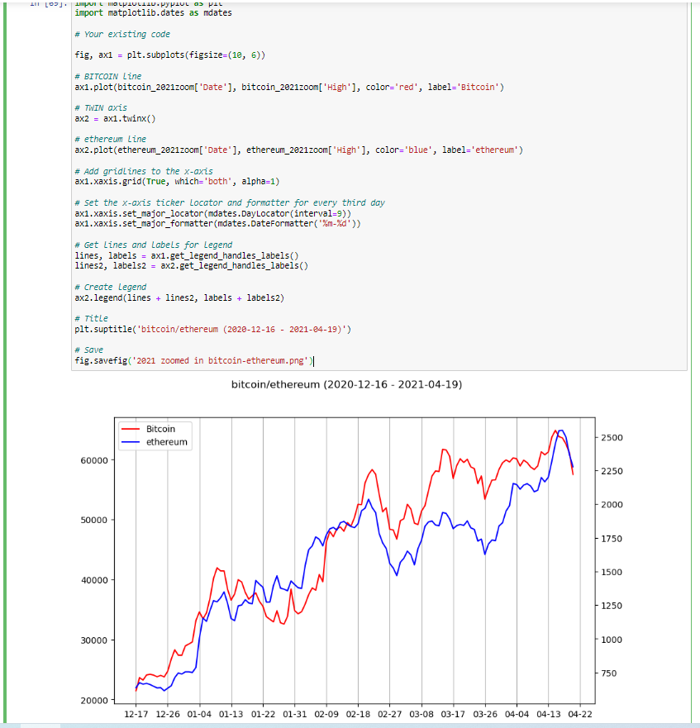Viewport: 700px width, 728px height.
Task: Click the 'ethereum' legend label text
Action: [x=166, y=442]
